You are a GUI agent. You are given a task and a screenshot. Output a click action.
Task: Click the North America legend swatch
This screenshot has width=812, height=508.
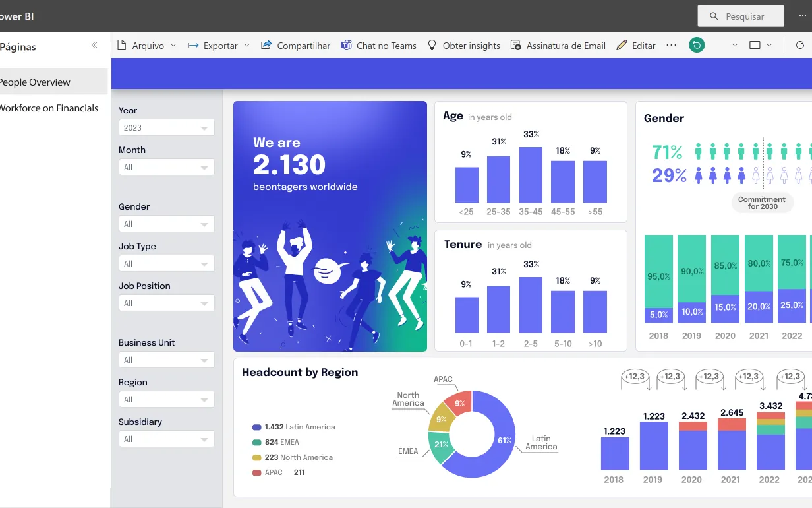coord(257,457)
